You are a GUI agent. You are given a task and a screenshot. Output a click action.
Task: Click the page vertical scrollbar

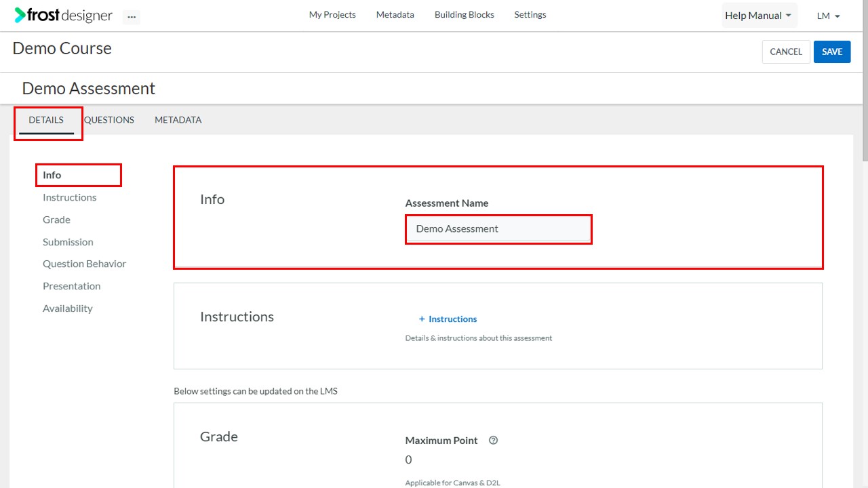pos(865,81)
